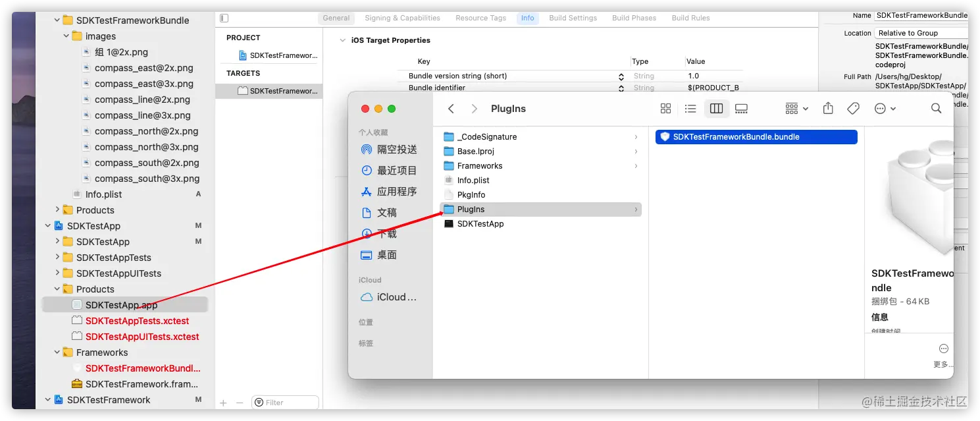Click the More button in preview

[944, 354]
